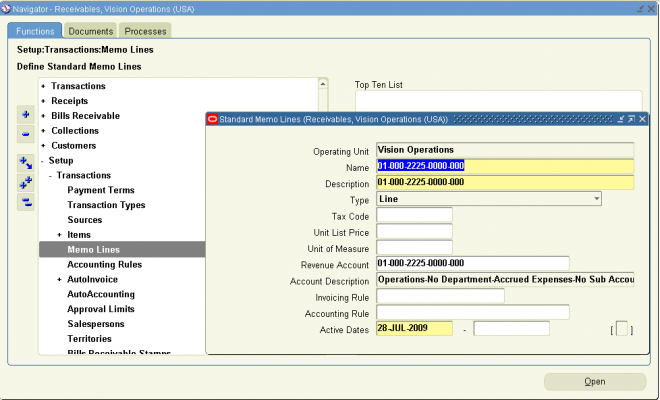
Task: Click the Description field
Action: (505, 182)
